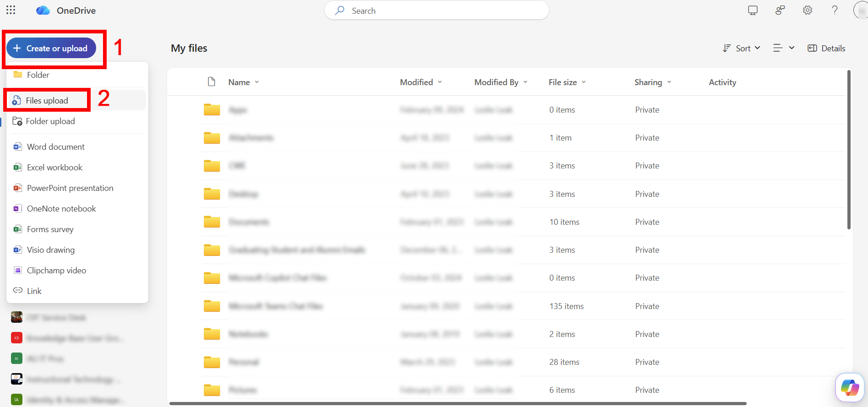Click the search magnifier icon
The width and height of the screenshot is (868, 407).
click(x=340, y=11)
